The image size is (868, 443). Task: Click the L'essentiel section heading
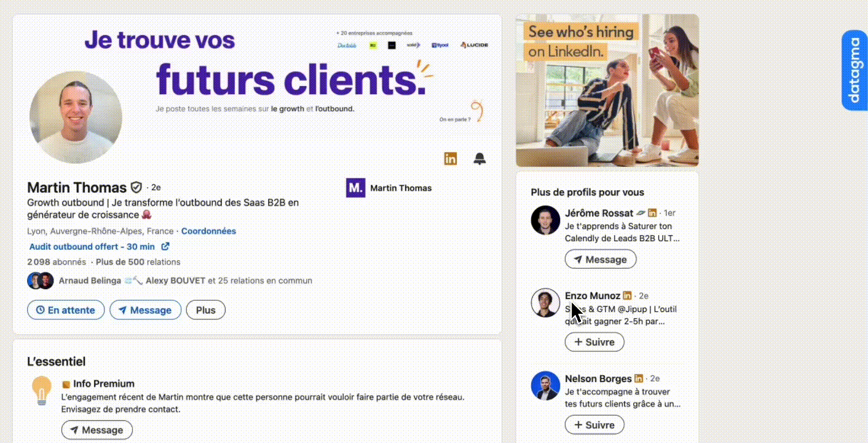pyautogui.click(x=56, y=362)
